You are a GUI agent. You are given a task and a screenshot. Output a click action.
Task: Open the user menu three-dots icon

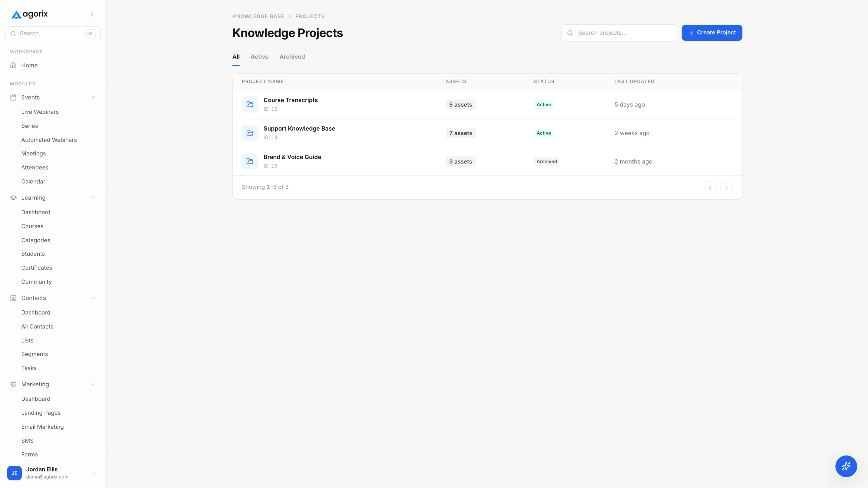click(94, 473)
